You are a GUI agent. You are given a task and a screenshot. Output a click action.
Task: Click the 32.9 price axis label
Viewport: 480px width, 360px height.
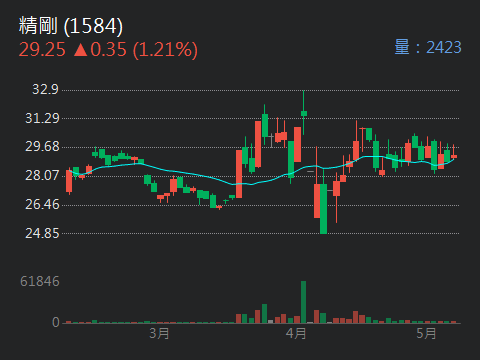point(45,89)
